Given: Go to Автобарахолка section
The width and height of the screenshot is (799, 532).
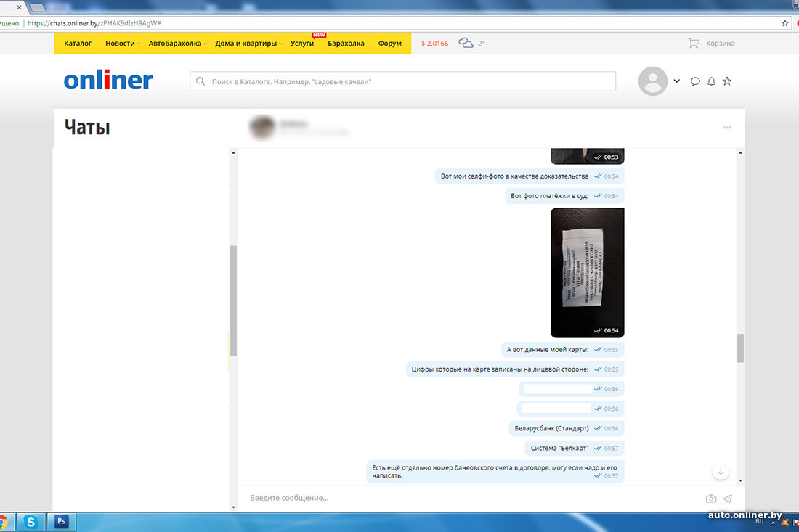Looking at the screenshot, I should [x=175, y=44].
